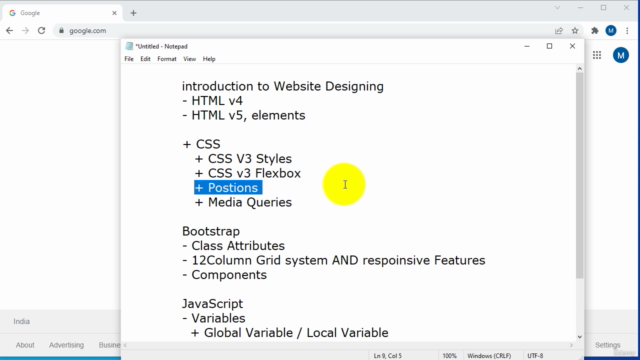Click the '- Class Attributes' line
The width and height of the screenshot is (640, 360).
tap(233, 246)
